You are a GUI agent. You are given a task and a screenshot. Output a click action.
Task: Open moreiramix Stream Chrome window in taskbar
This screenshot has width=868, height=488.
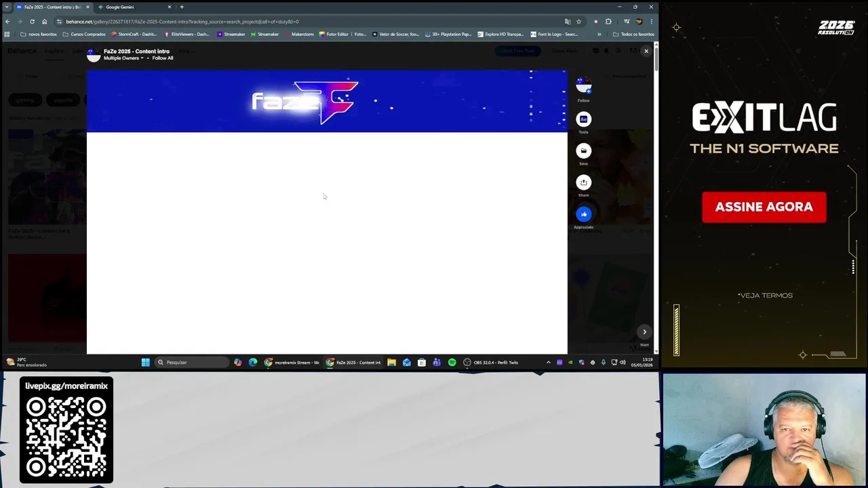pyautogui.click(x=292, y=363)
